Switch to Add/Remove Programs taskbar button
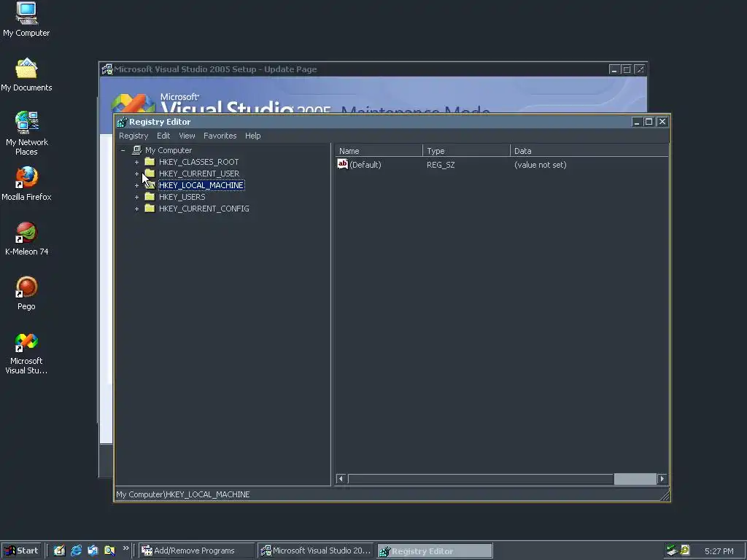The width and height of the screenshot is (747, 560). click(x=196, y=551)
